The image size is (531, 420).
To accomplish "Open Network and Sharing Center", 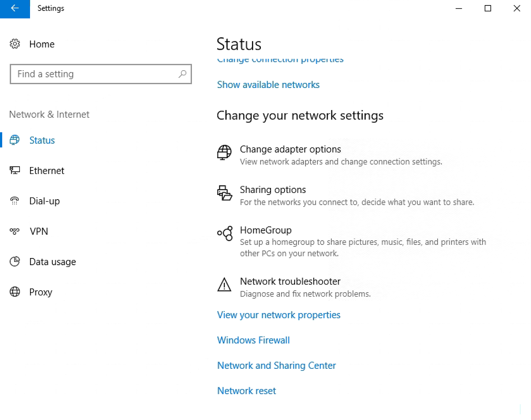I will 276,365.
